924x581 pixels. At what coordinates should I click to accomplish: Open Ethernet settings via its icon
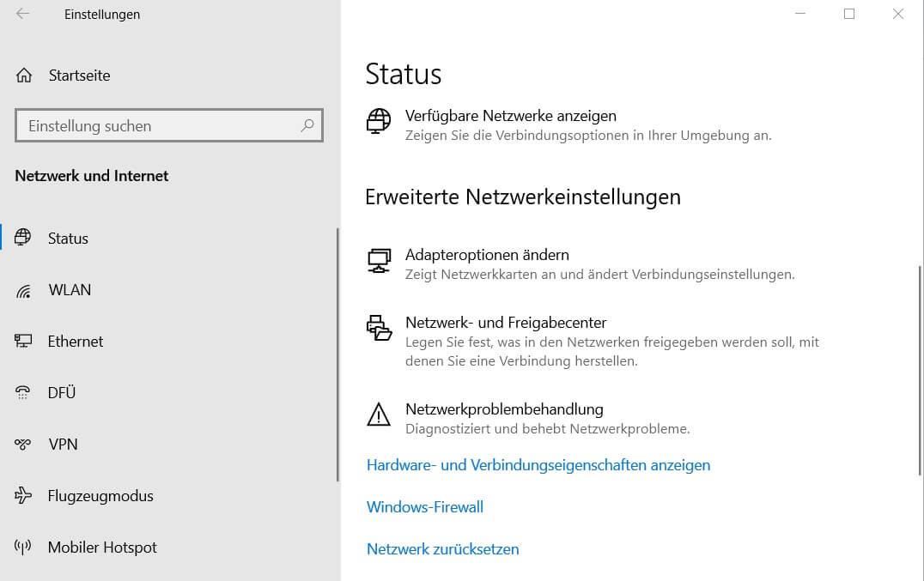24,341
